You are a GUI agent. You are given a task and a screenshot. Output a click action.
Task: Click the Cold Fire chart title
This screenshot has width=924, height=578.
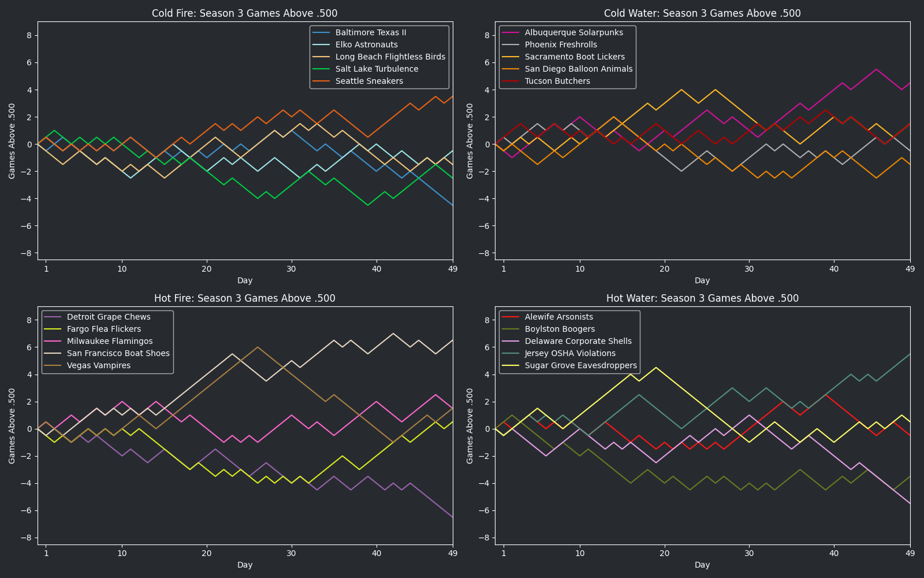click(245, 13)
